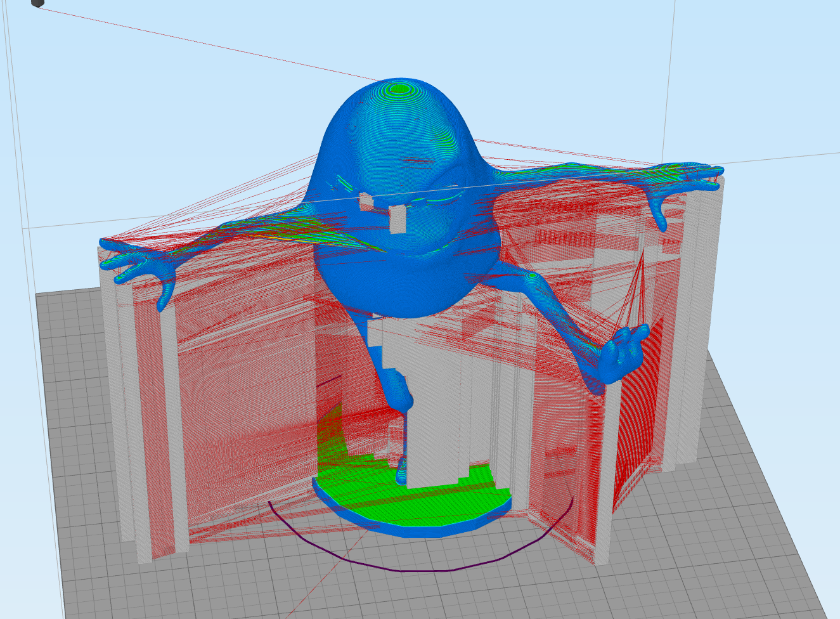The width and height of the screenshot is (840, 619).
Task: Click the blue foot resting on the raft
Action: point(401,470)
